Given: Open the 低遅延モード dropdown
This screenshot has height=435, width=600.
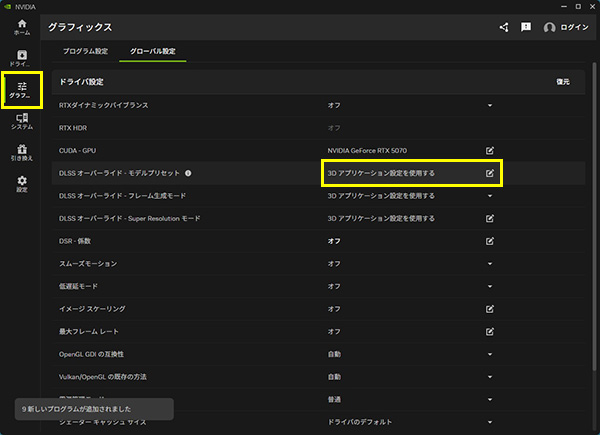Looking at the screenshot, I should (490, 286).
